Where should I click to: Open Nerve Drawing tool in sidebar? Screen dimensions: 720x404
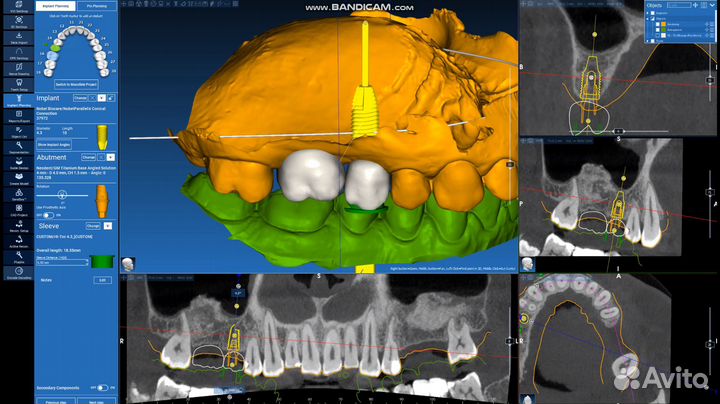click(17, 68)
